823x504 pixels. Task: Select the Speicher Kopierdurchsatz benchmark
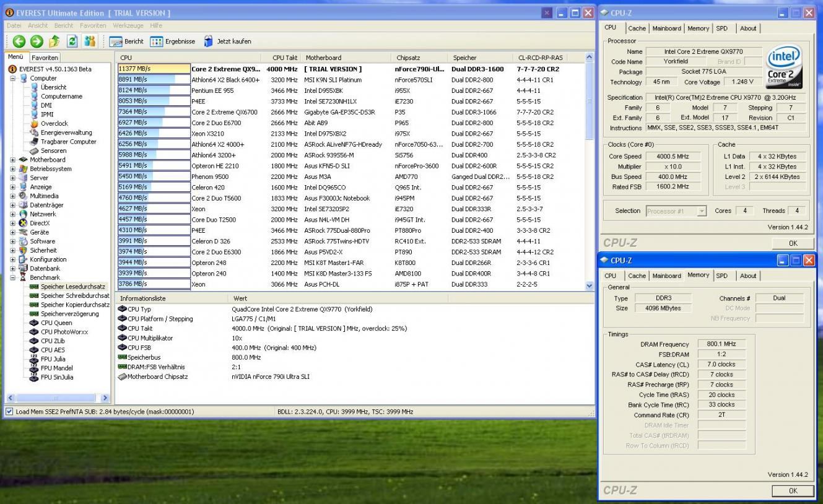pyautogui.click(x=74, y=305)
